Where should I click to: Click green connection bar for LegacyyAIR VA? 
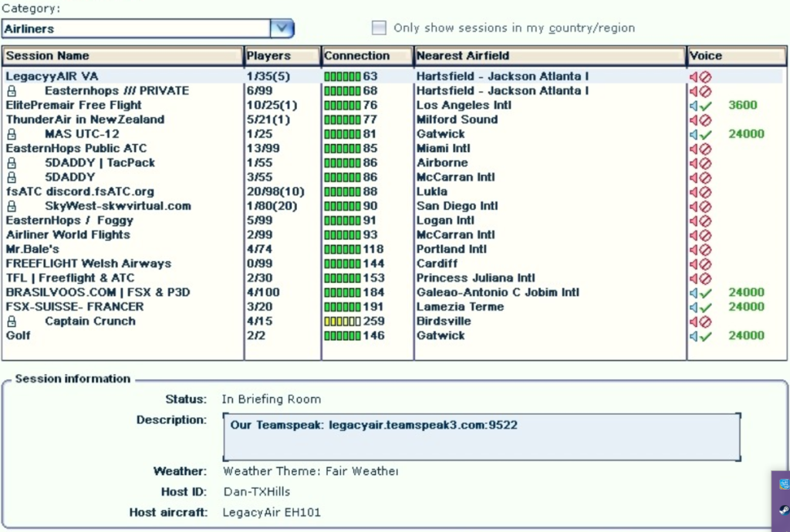(x=343, y=76)
